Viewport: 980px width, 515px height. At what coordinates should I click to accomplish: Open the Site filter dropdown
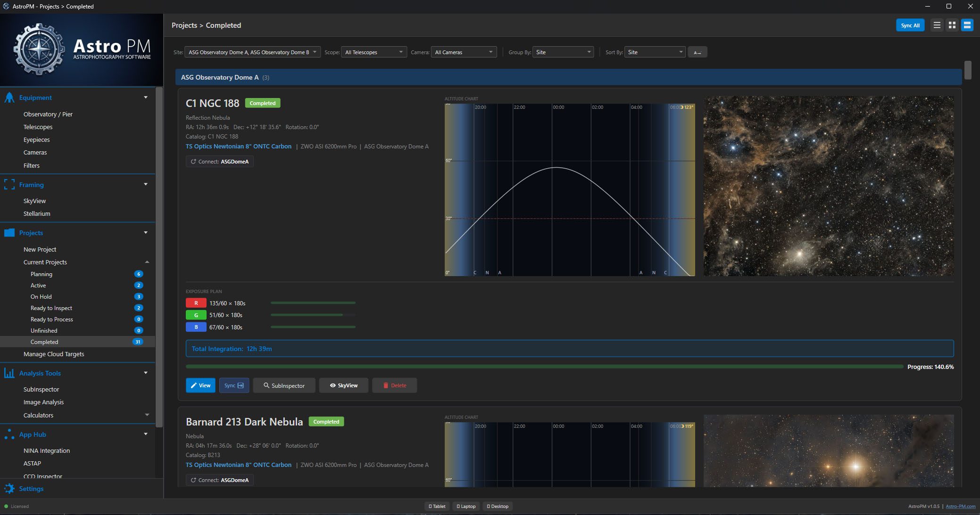(x=252, y=52)
